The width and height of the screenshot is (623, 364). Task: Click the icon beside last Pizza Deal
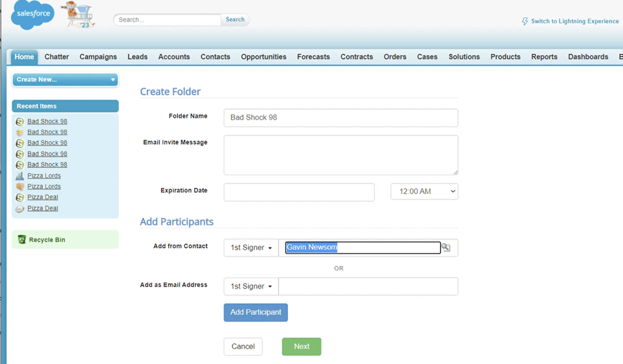(x=20, y=209)
